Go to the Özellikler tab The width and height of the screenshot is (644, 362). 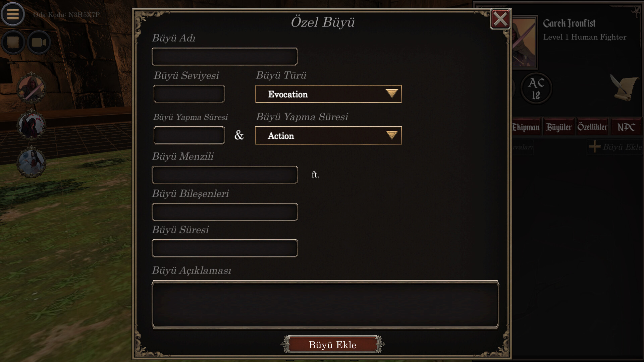(x=592, y=127)
